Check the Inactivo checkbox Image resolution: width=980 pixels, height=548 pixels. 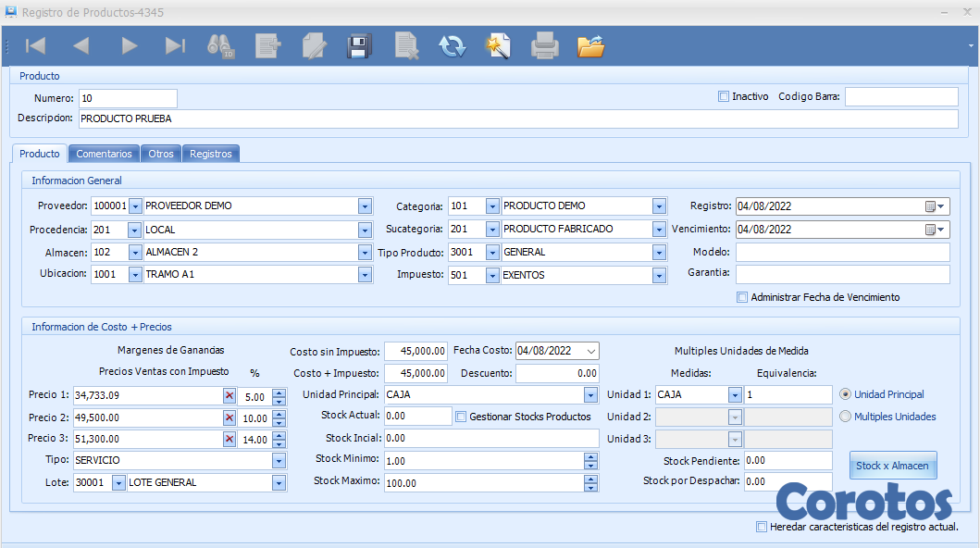tap(724, 96)
